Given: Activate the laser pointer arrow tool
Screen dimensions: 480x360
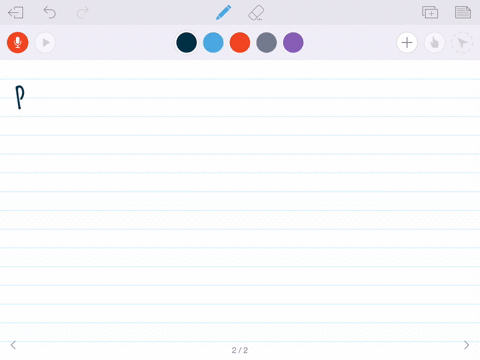Looking at the screenshot, I should 462,43.
